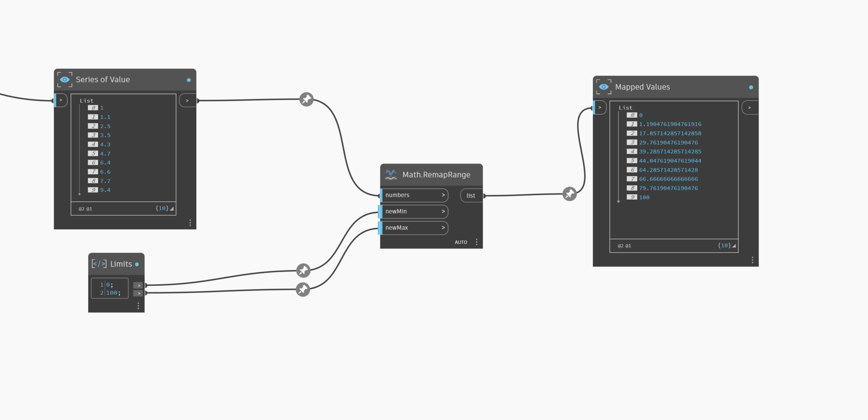Expand the newMax input port chevron
The height and width of the screenshot is (420, 868).
pos(443,227)
